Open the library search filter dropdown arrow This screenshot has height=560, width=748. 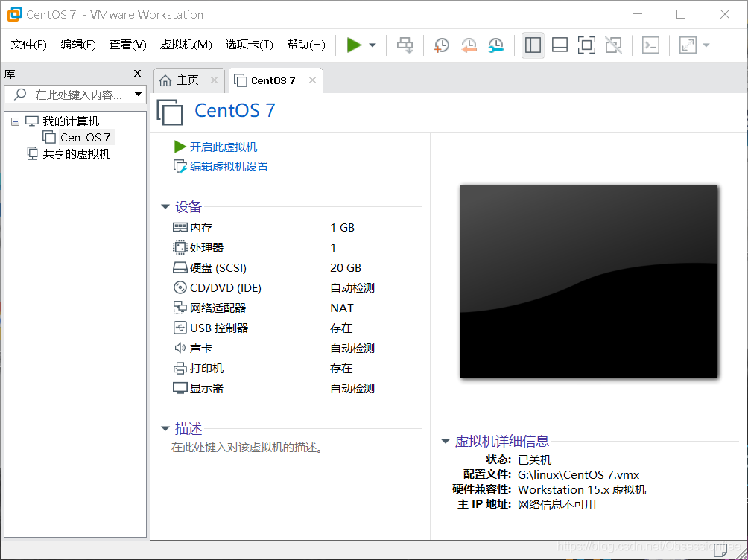[x=139, y=94]
